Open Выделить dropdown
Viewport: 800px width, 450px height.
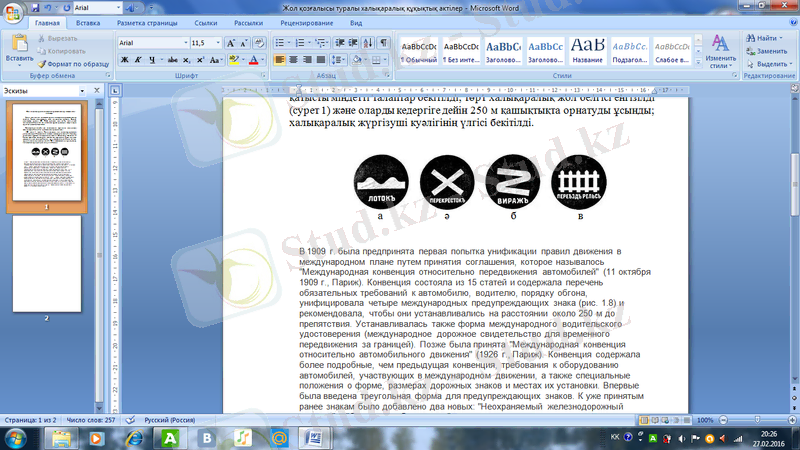coord(769,64)
